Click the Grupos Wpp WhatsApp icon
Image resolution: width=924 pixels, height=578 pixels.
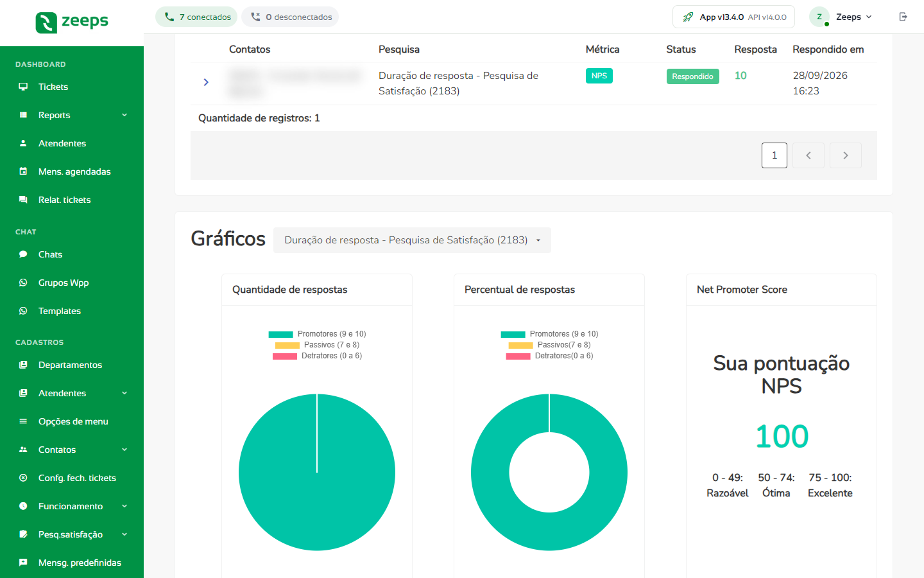pyautogui.click(x=23, y=283)
